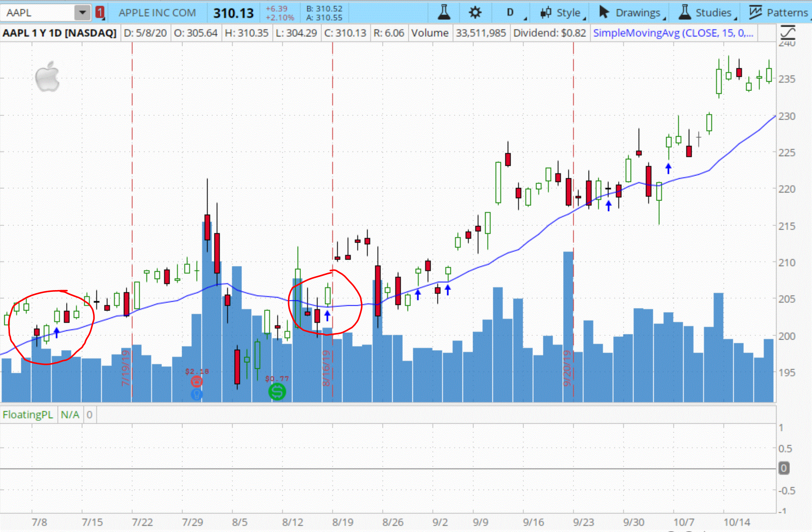
Task: Click the 9/16 date axis label
Action: point(533,522)
